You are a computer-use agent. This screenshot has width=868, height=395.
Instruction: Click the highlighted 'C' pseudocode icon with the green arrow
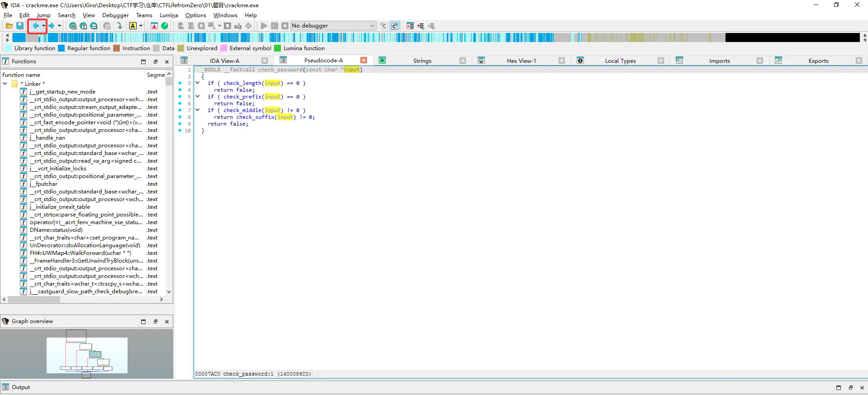(394, 26)
